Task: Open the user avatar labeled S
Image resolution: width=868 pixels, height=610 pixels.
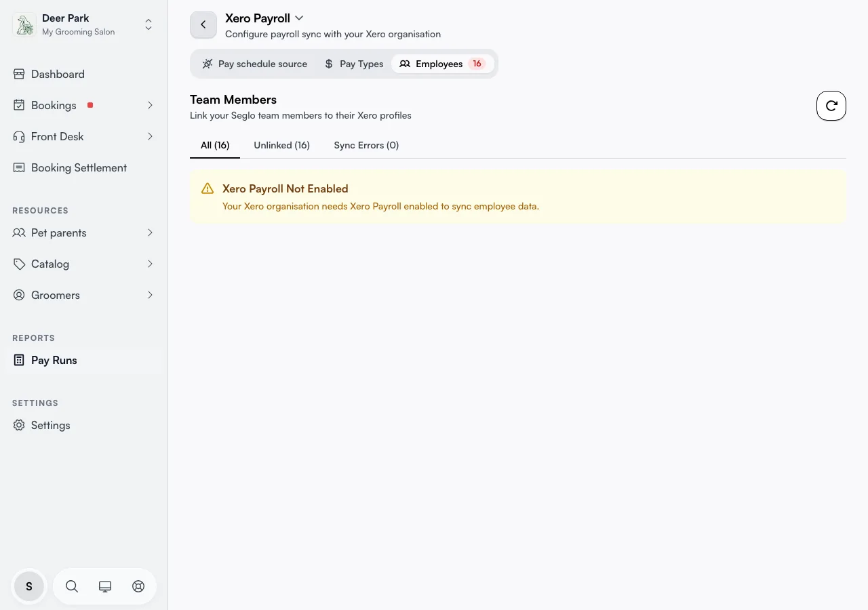Action: click(29, 586)
